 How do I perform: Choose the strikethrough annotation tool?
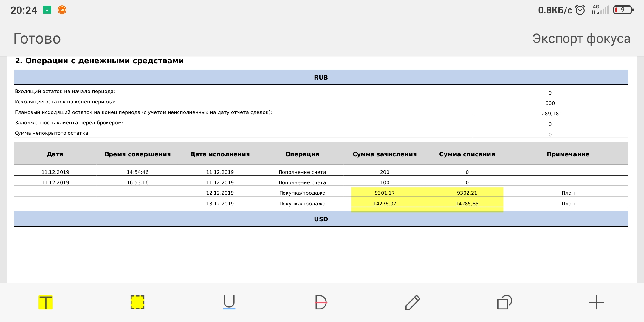(x=321, y=302)
